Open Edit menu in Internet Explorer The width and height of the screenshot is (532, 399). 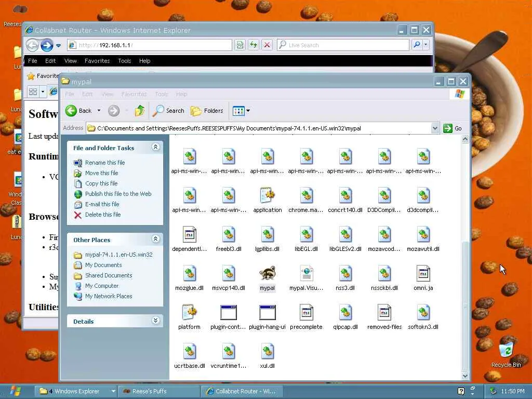click(x=50, y=61)
